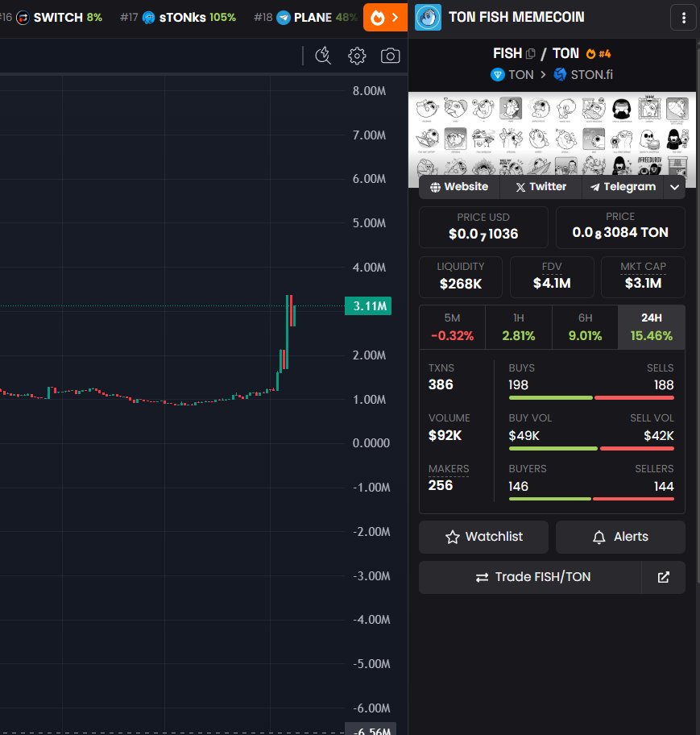The width and height of the screenshot is (700, 735).
Task: Take a chart snapshot with camera icon
Action: pyautogui.click(x=391, y=56)
